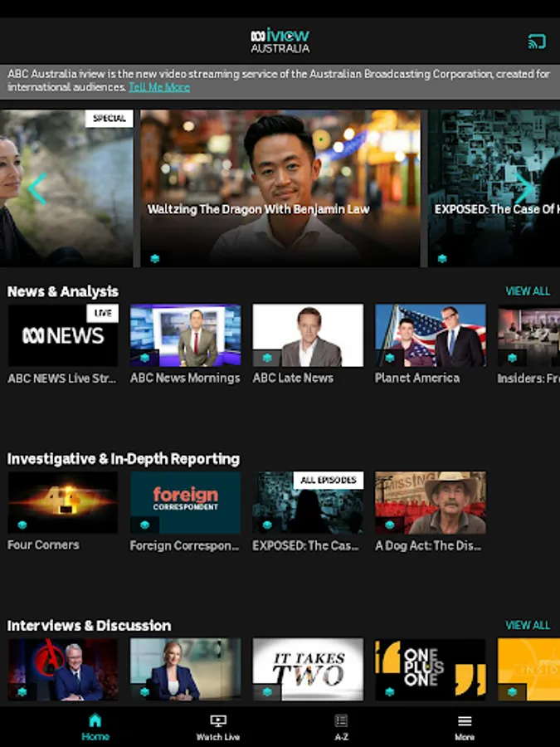Open Insiders thumbnail in News row
This screenshot has height=747, width=560.
point(528,335)
